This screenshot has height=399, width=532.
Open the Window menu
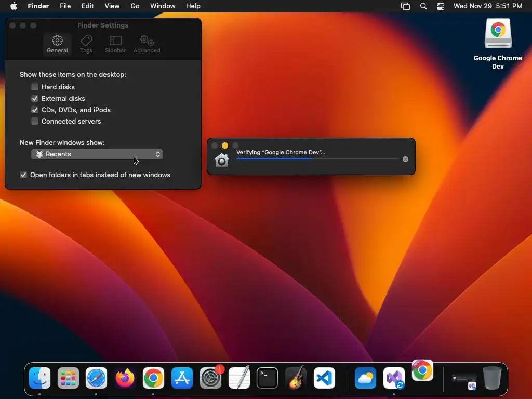[x=163, y=6]
